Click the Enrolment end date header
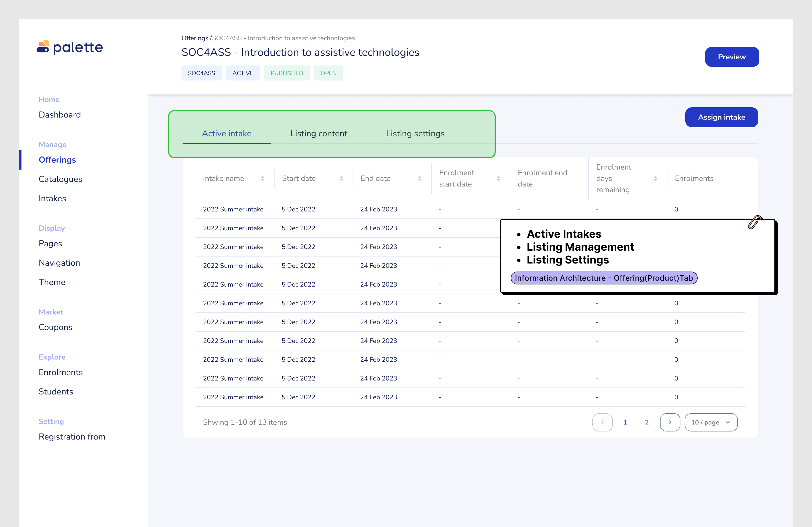Screen dimensions: 812x527 542,179
